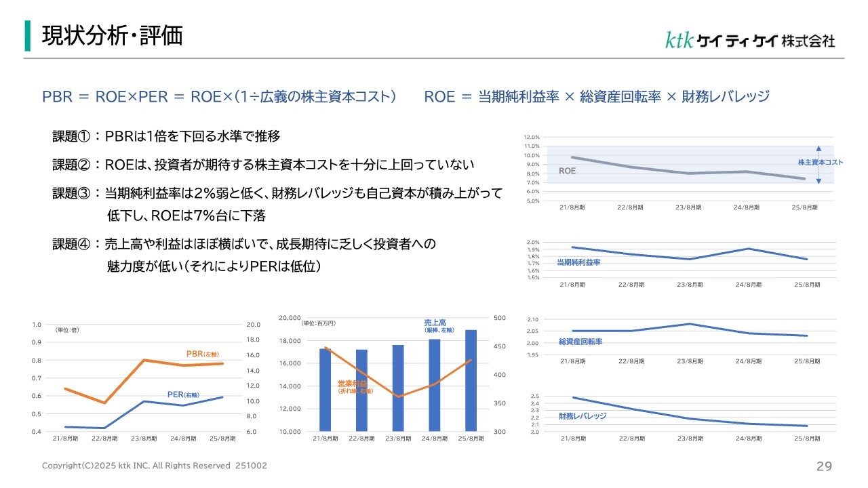Click the 総資産回転率 chart label
The height and width of the screenshot is (488, 868).
(580, 342)
